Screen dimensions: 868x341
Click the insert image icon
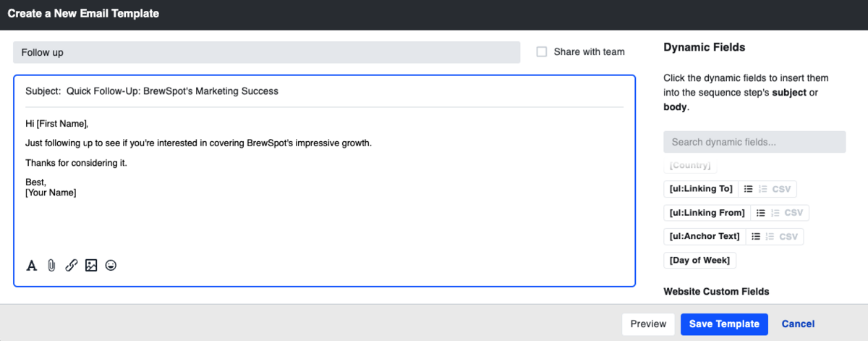[90, 266]
